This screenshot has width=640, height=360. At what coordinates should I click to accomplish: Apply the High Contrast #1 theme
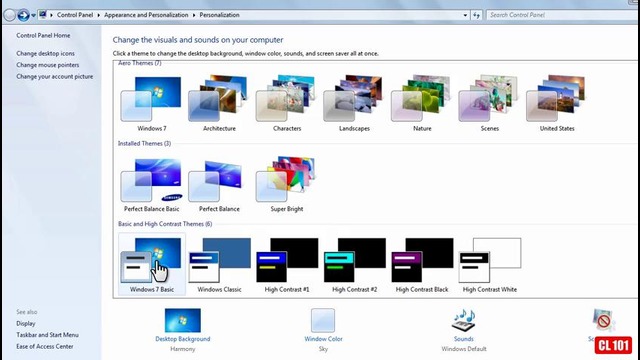point(287,264)
